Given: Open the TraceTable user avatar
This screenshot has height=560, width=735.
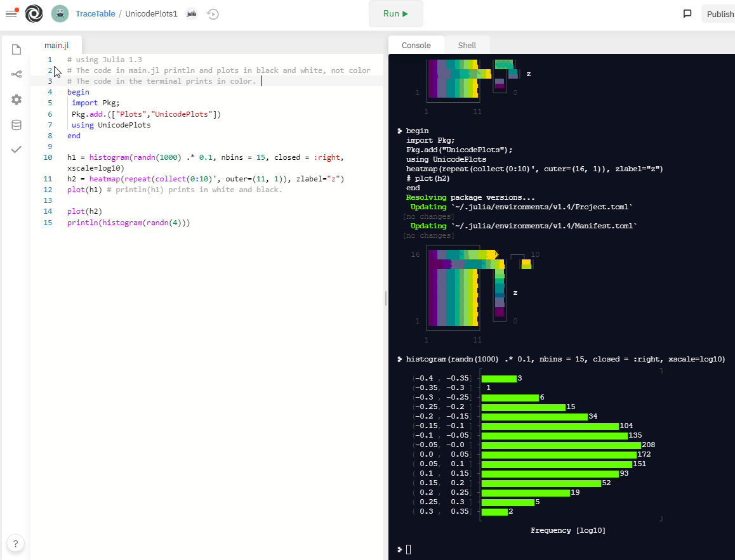Looking at the screenshot, I should pos(60,13).
